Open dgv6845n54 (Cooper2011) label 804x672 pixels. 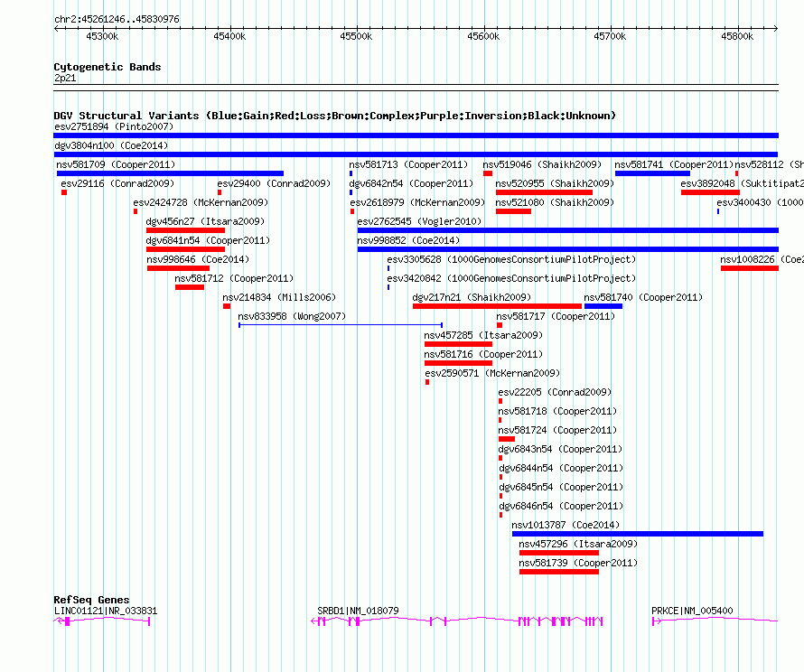coord(562,487)
